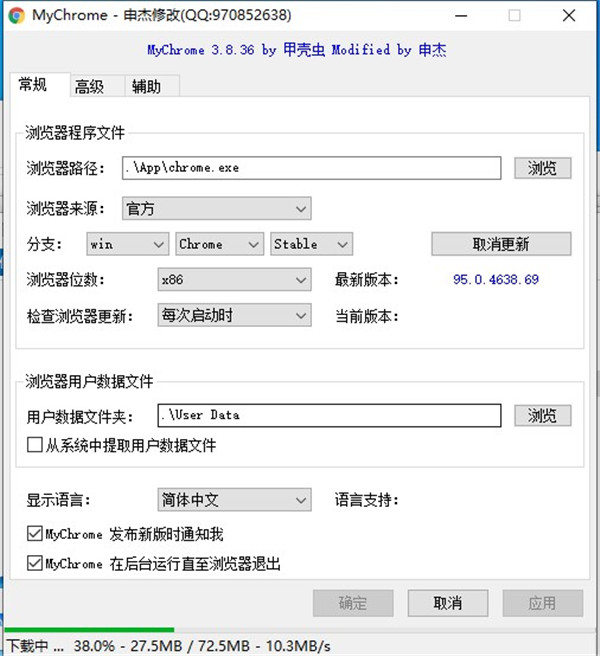Click 浏览 next to browser path

pos(542,168)
